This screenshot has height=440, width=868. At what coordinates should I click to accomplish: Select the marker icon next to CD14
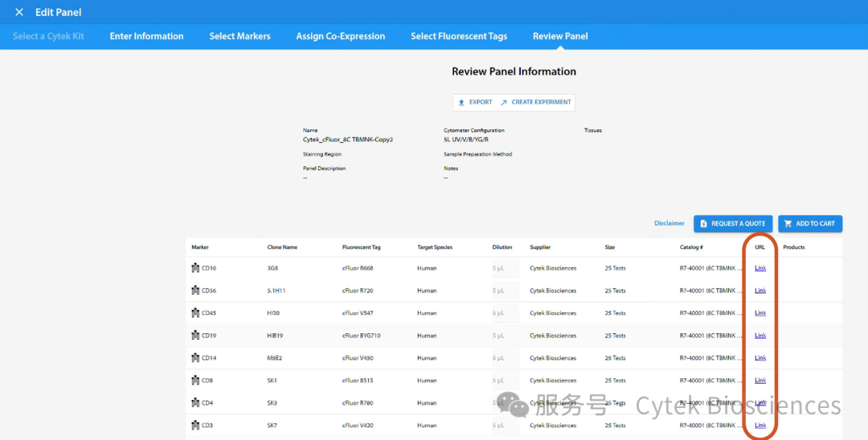tap(195, 358)
